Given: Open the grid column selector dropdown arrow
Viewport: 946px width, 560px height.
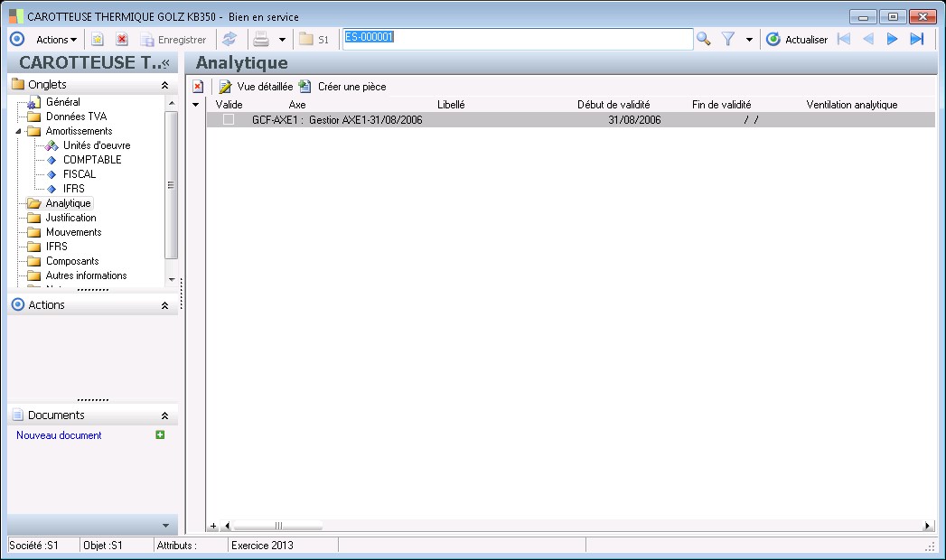Looking at the screenshot, I should pyautogui.click(x=195, y=105).
